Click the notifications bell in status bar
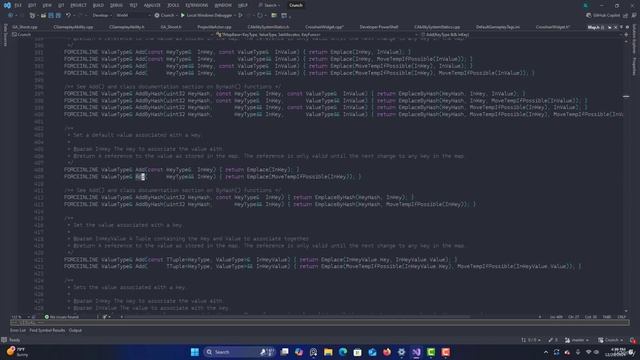The height and width of the screenshot is (360, 640). 633,340
